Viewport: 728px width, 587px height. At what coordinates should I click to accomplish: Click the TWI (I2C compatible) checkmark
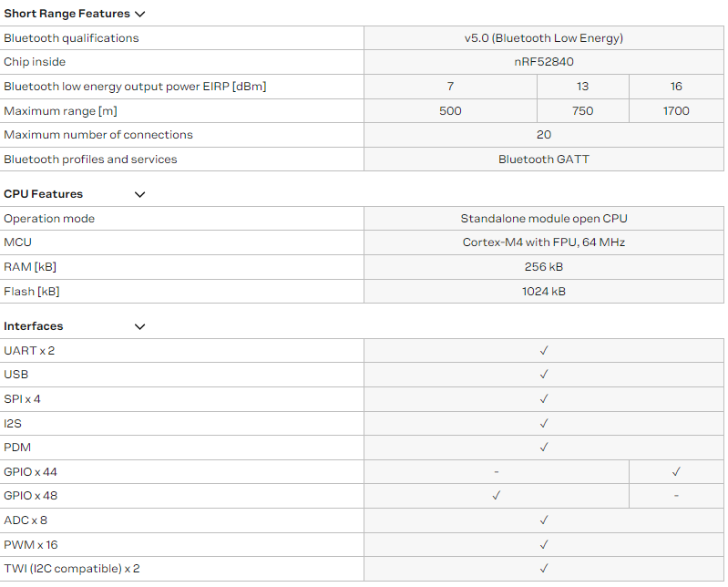(544, 569)
